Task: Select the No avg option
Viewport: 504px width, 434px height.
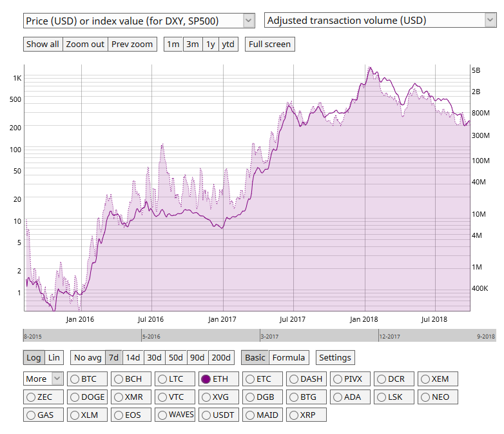Action: 87,357
